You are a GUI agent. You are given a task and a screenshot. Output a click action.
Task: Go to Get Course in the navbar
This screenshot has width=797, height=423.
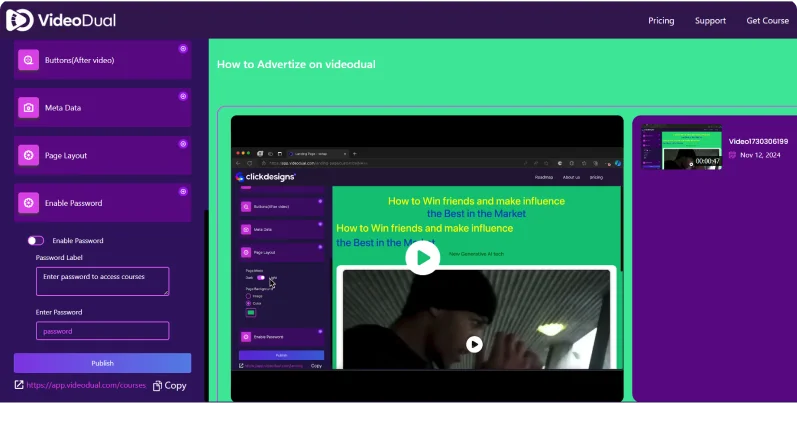(767, 21)
